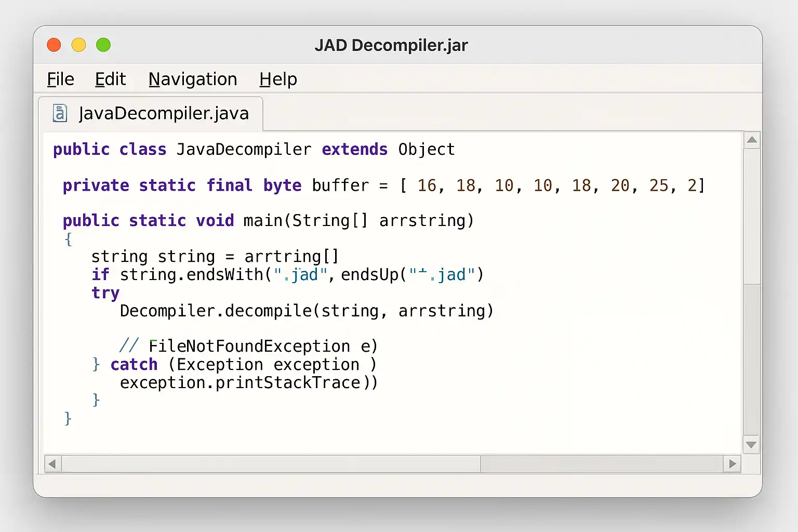Click the catch keyword in the code
798x532 pixels.
(x=134, y=365)
